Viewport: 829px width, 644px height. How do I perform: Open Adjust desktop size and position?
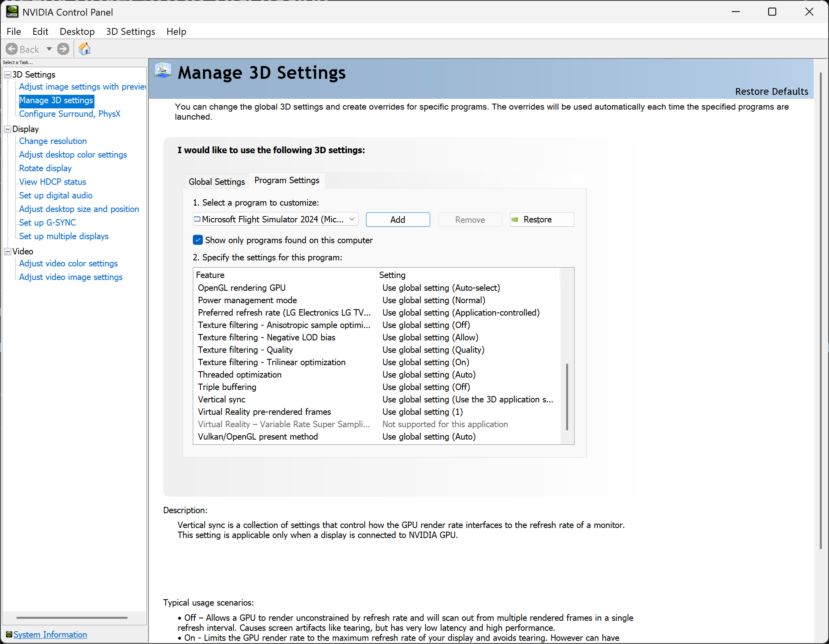point(79,209)
